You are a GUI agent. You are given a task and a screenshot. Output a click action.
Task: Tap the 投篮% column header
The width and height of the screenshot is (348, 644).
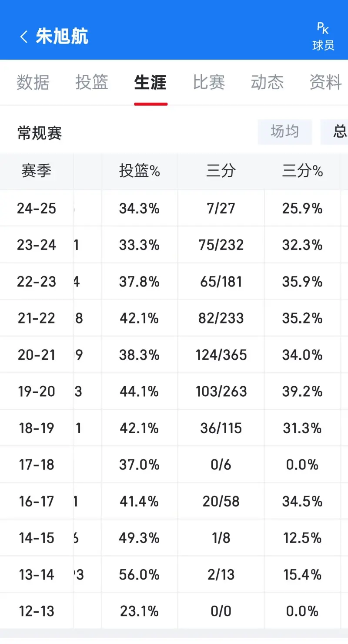139,172
